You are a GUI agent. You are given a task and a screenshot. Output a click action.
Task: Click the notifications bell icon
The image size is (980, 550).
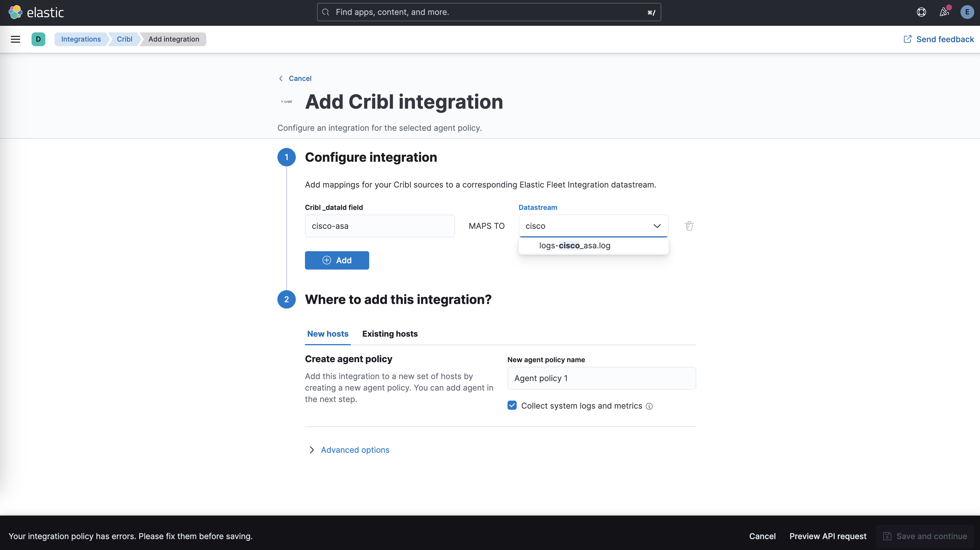tap(944, 12)
